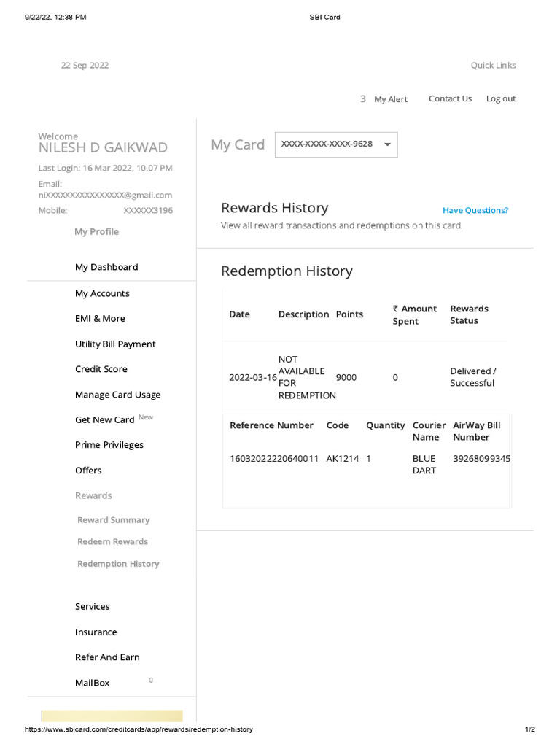Open Manage Card Usage

coord(117,395)
